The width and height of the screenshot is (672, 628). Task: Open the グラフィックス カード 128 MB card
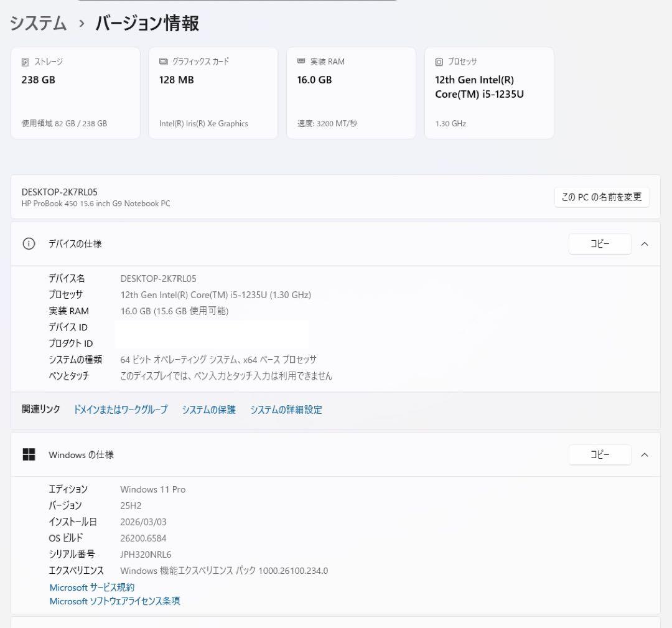213,93
